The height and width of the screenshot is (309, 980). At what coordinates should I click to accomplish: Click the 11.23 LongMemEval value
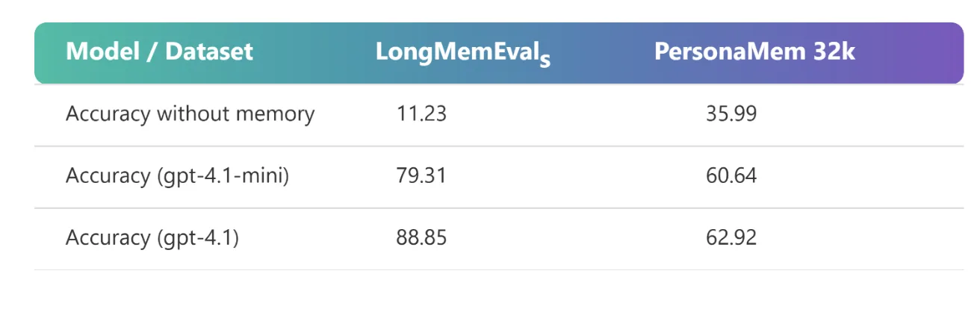click(x=421, y=114)
